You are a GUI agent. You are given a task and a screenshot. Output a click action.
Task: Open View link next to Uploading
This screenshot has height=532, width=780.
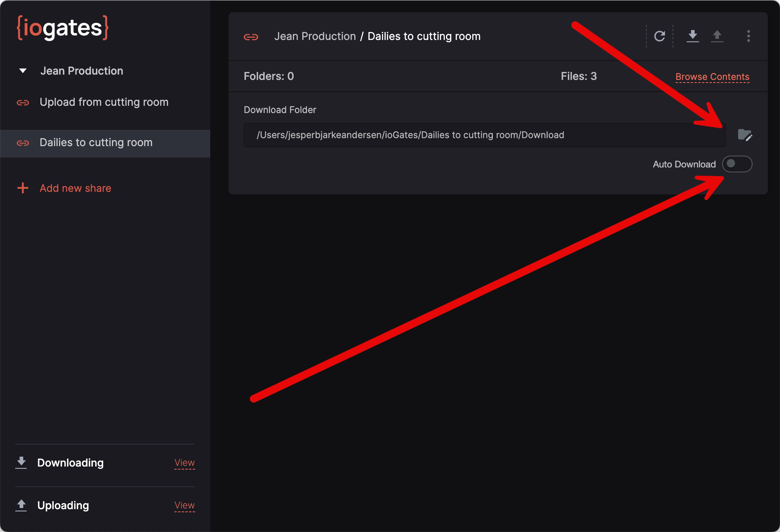[184, 505]
